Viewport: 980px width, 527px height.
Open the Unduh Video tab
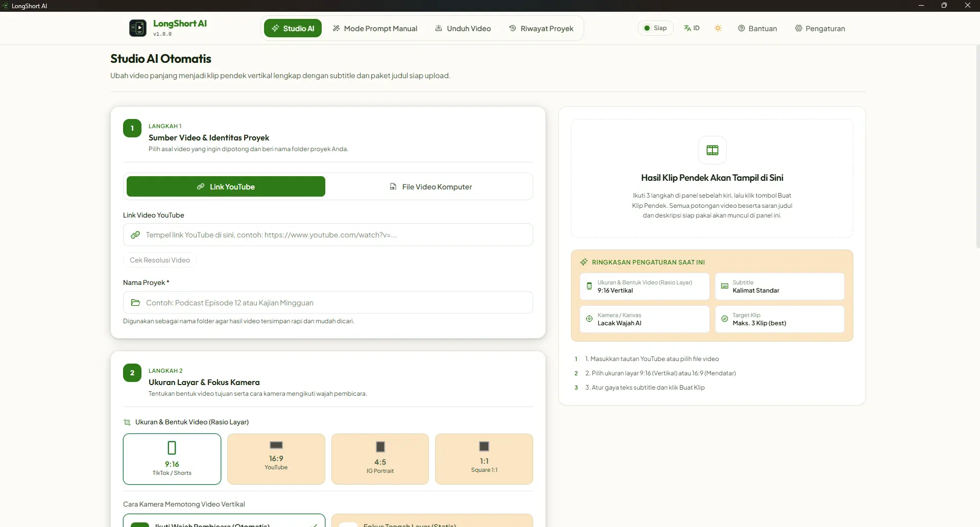coord(463,28)
